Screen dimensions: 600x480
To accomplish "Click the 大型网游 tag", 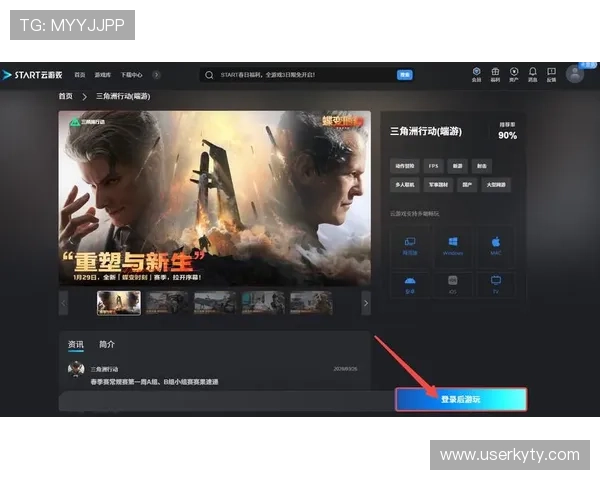I will (496, 185).
